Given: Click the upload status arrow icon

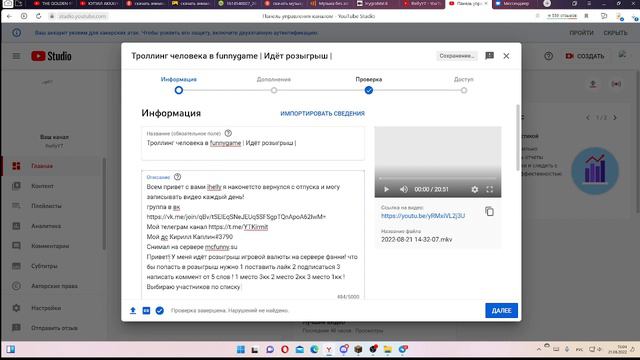Looking at the screenshot, I should click(133, 311).
